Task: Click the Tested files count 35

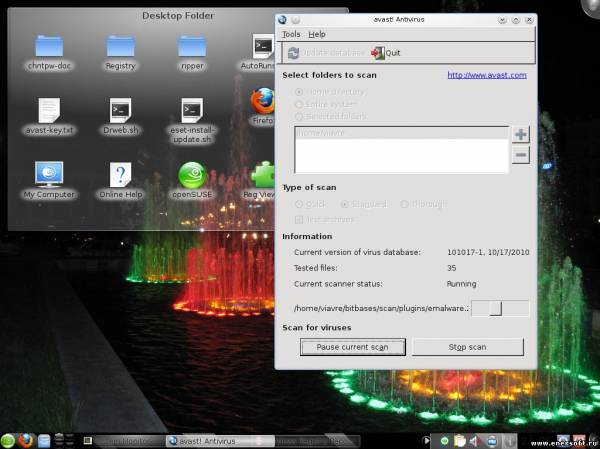Action: pos(451,268)
